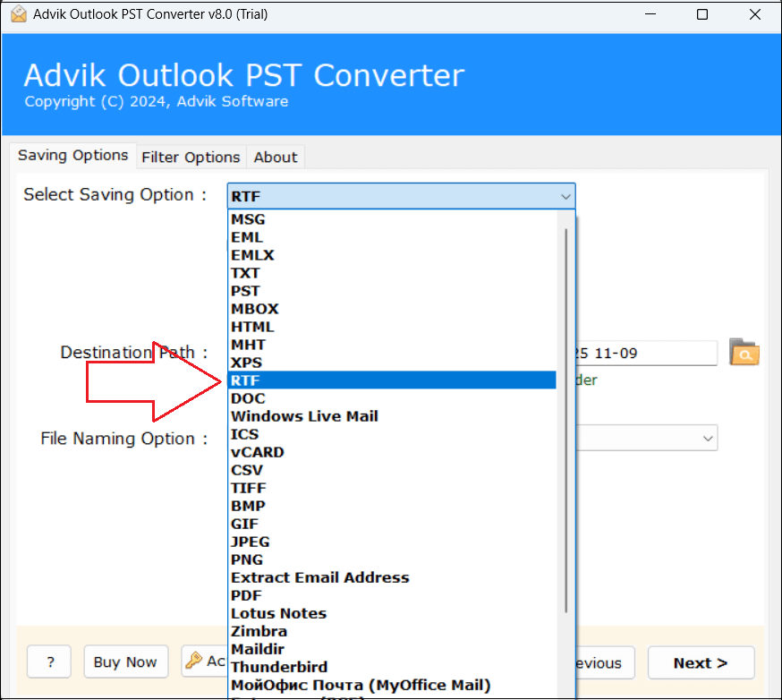
Task: Choose Maildir from the dropdown
Action: click(392, 650)
